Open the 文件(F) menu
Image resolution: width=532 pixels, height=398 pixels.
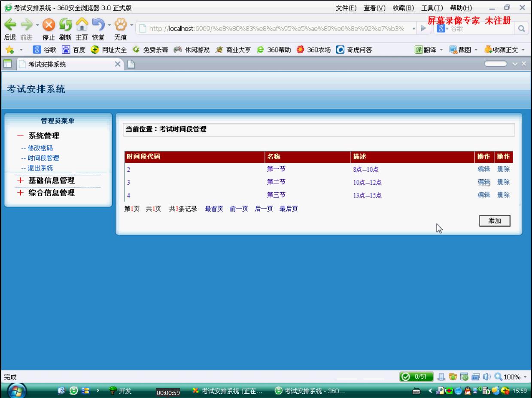(347, 8)
